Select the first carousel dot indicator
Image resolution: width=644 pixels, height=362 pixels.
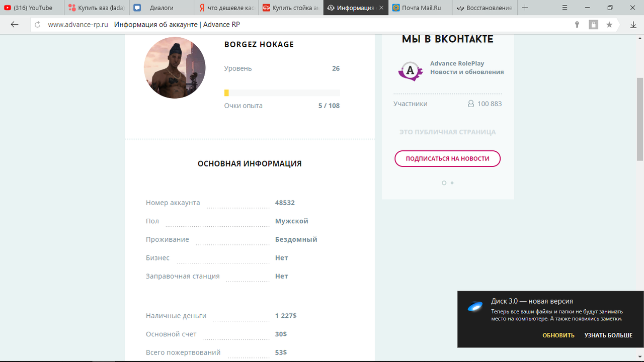tap(444, 183)
